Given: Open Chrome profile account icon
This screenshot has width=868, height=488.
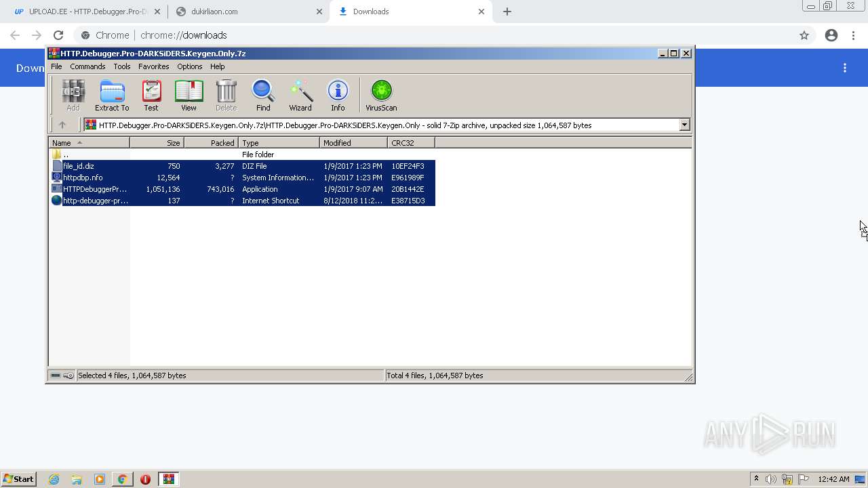Looking at the screenshot, I should click(831, 35).
